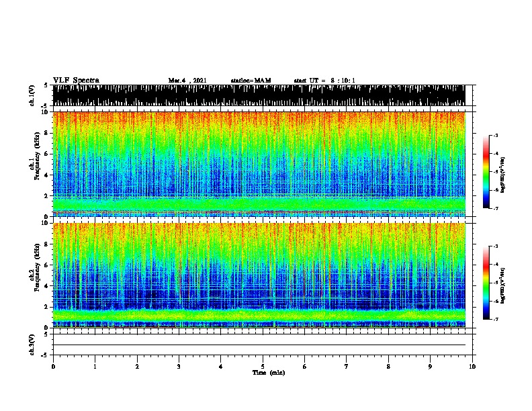Image resolution: width=532 pixels, height=411 pixels.
Task: Click the "-3" label on ch.2 color scale
Action: tap(496, 246)
